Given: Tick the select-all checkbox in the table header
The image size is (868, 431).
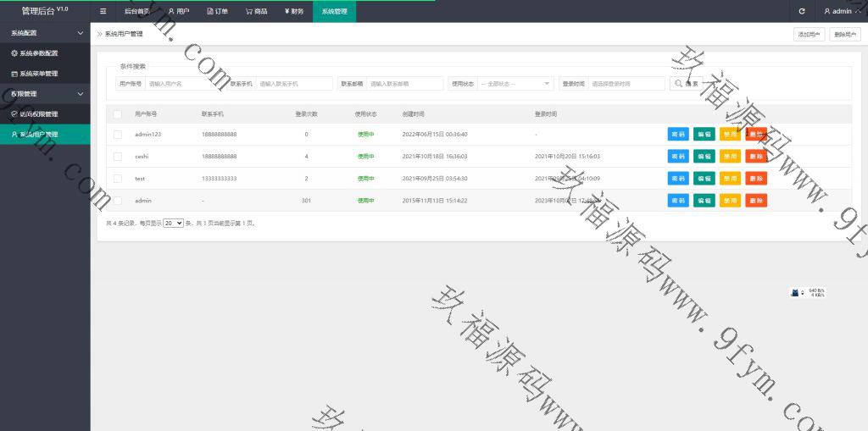Looking at the screenshot, I should [118, 113].
